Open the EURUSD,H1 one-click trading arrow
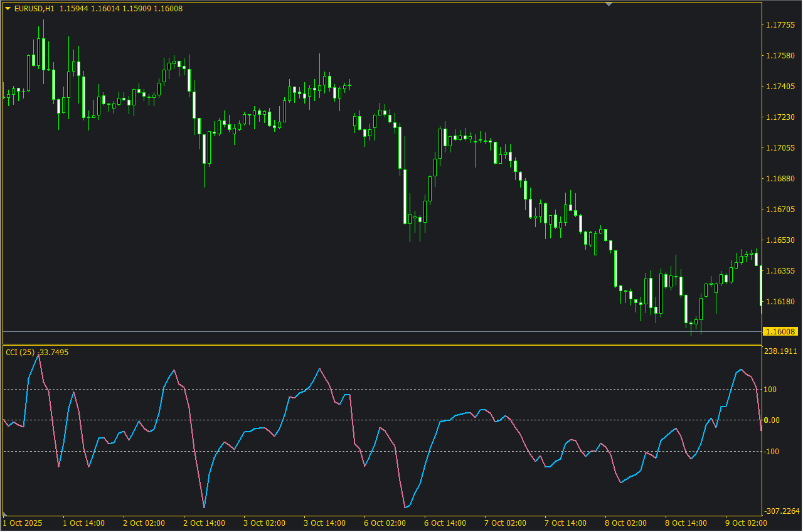Viewport: 803px width, 532px height. tap(8, 8)
